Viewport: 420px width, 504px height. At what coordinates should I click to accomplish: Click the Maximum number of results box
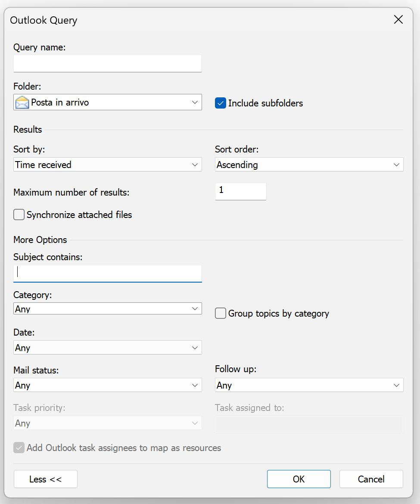coord(240,191)
